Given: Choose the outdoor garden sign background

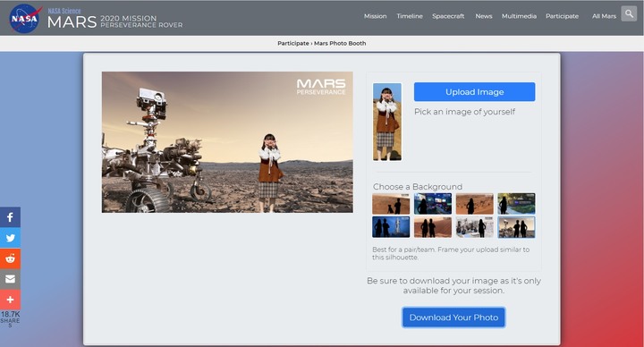Looking at the screenshot, I should tap(517, 204).
